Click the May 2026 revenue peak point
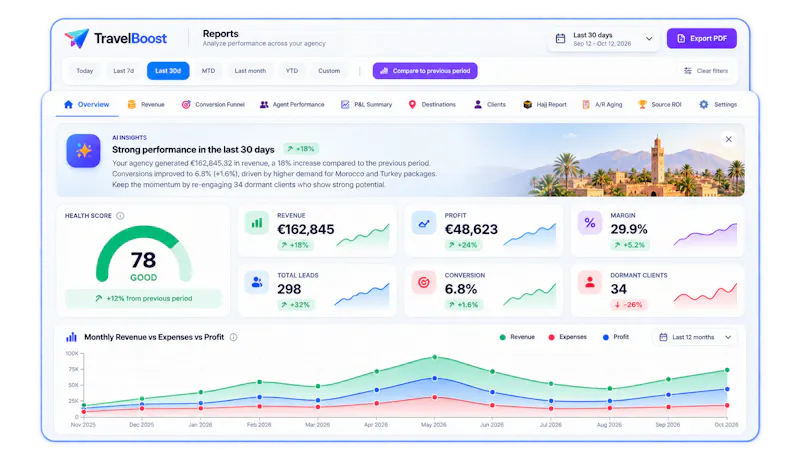800x450 pixels. (x=435, y=357)
